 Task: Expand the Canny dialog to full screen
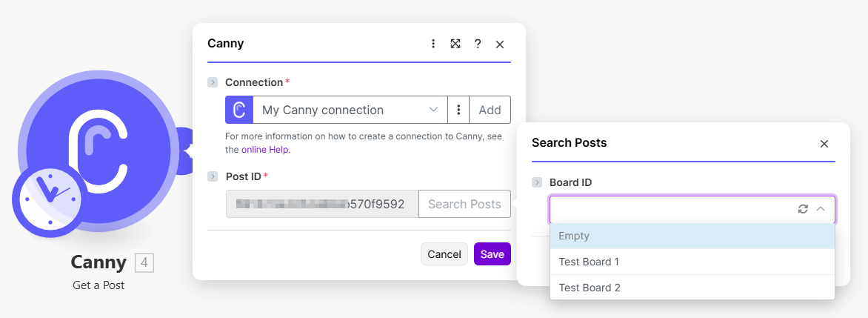pos(455,44)
